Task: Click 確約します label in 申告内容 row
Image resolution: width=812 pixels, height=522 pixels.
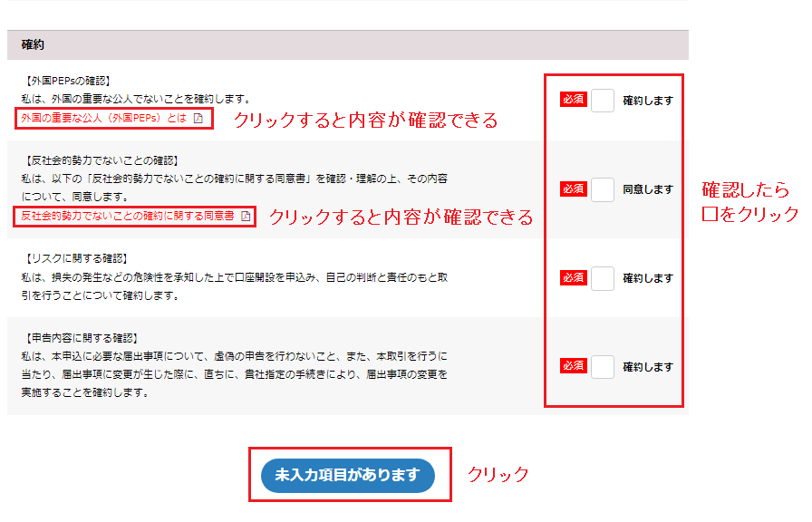Action: click(648, 366)
